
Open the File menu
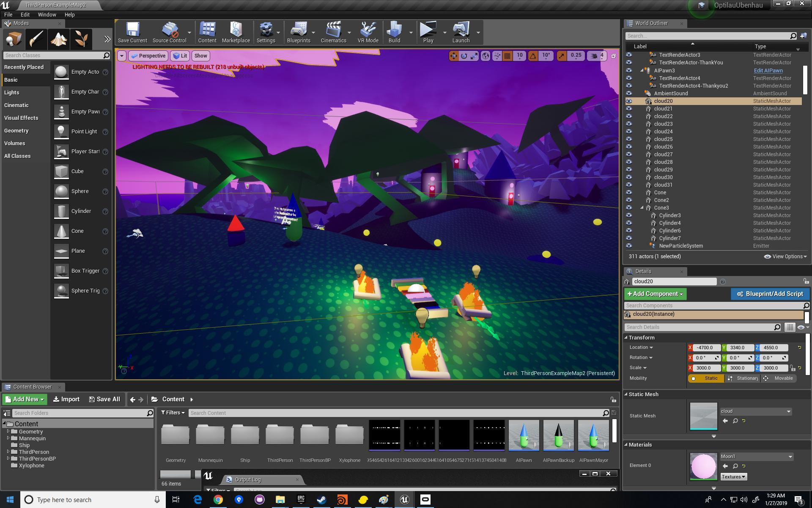8,14
